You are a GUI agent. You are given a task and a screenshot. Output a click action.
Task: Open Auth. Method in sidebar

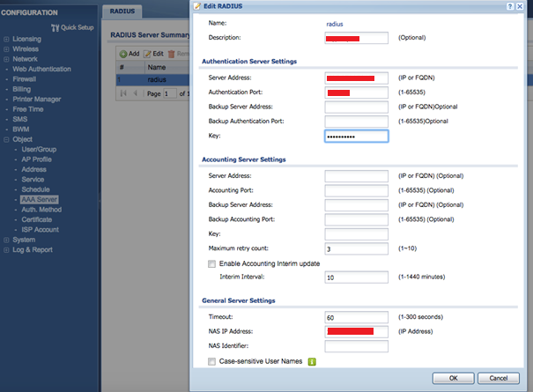pos(41,210)
